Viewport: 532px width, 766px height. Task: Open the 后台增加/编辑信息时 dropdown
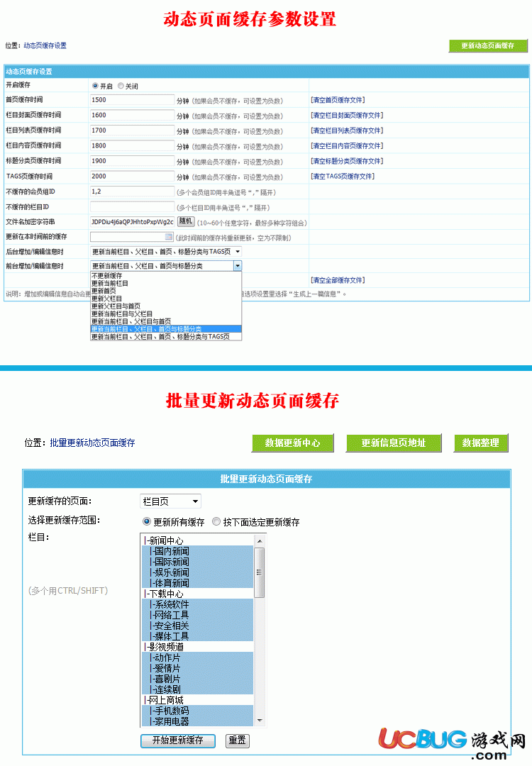tap(166, 252)
